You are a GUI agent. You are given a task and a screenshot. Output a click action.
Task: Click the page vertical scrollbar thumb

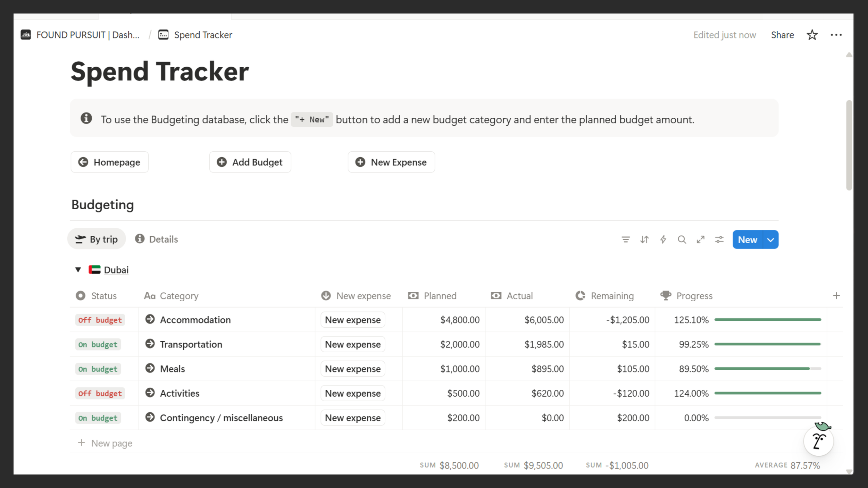[849, 146]
